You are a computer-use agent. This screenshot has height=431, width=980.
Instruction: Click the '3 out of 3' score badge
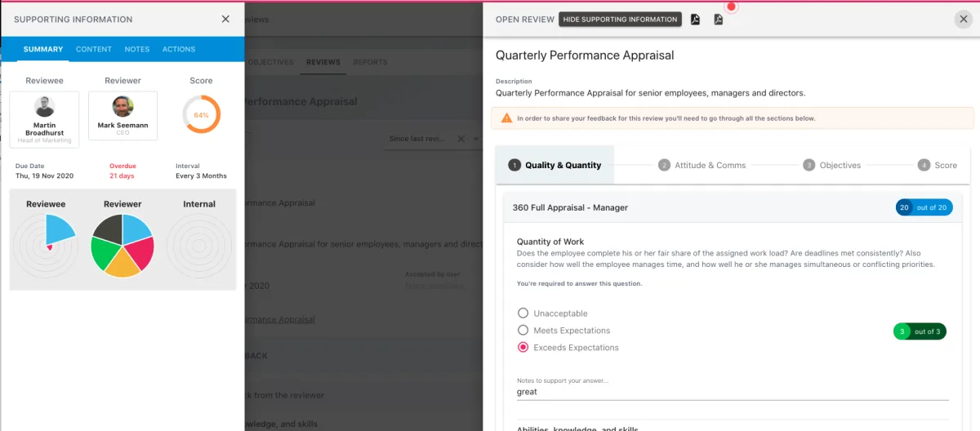(x=920, y=331)
